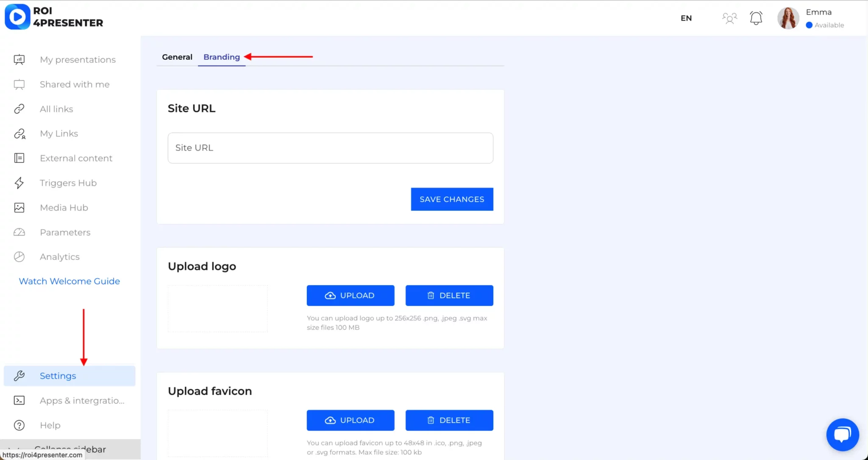Click the Settings wrench icon

(19, 376)
